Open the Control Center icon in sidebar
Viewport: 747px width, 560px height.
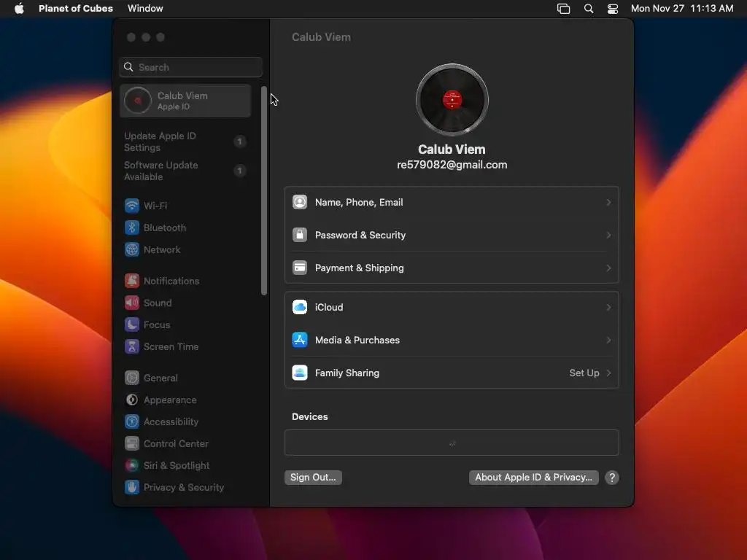(x=132, y=444)
